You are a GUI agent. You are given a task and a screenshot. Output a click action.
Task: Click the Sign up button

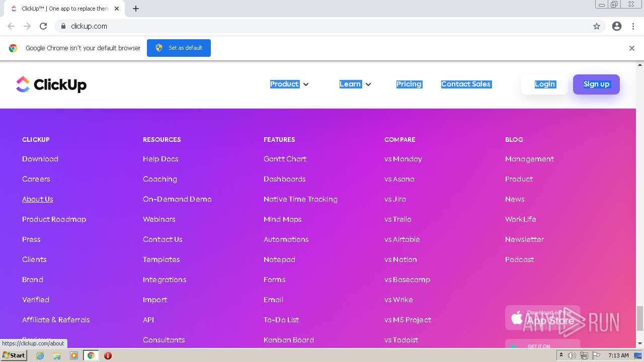coord(596,84)
